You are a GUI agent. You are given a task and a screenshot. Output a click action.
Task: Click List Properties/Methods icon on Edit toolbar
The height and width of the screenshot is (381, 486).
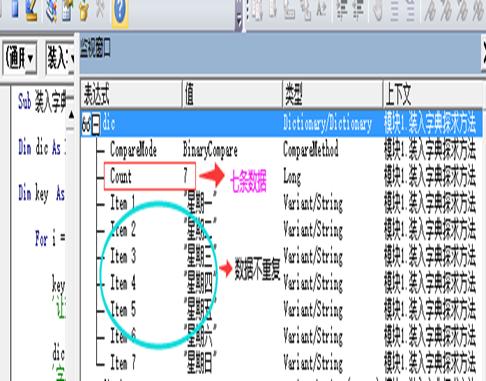[256, 9]
